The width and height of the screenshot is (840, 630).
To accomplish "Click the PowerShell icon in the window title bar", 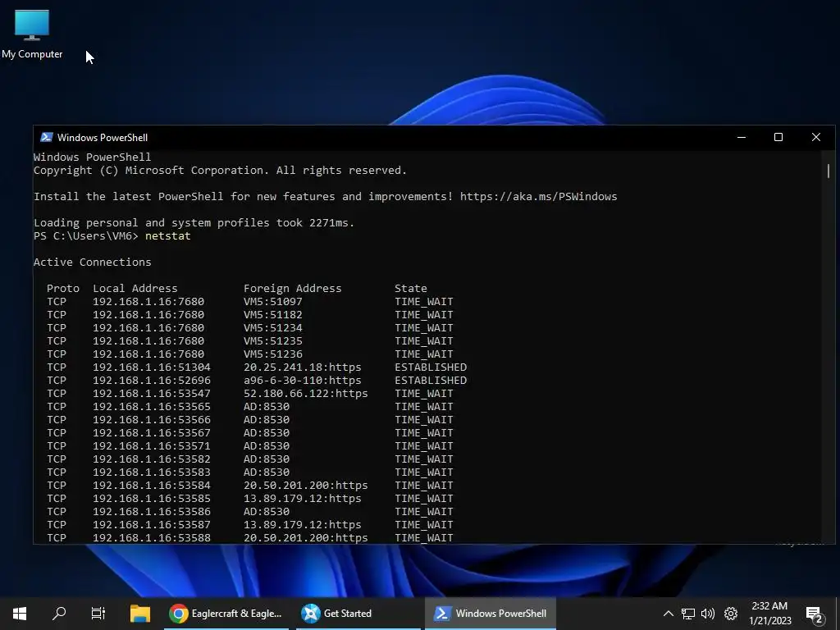I will (x=47, y=137).
